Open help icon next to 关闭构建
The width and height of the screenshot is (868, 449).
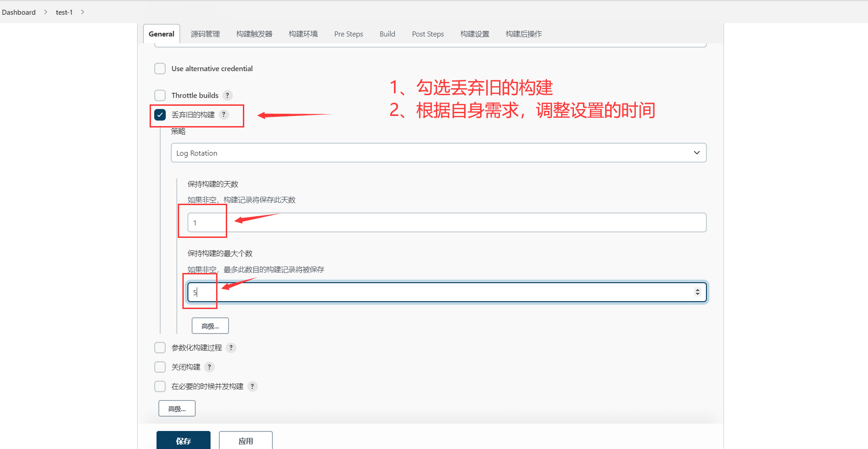click(209, 367)
